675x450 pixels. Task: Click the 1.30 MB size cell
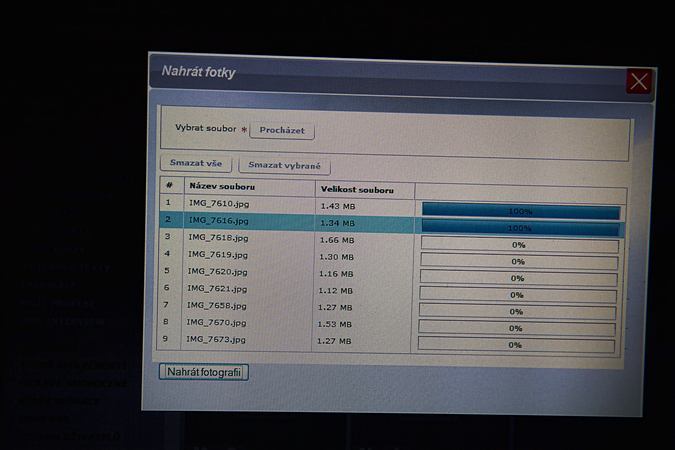tap(336, 257)
